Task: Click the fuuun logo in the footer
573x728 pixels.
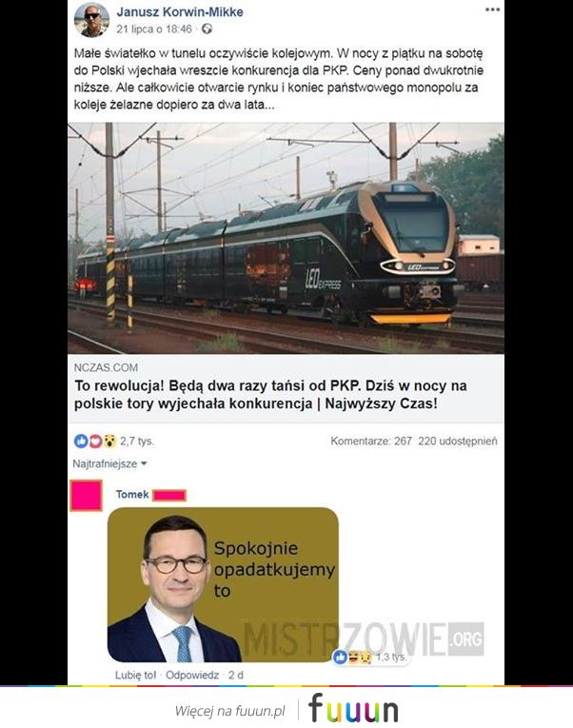Action: pyautogui.click(x=353, y=709)
